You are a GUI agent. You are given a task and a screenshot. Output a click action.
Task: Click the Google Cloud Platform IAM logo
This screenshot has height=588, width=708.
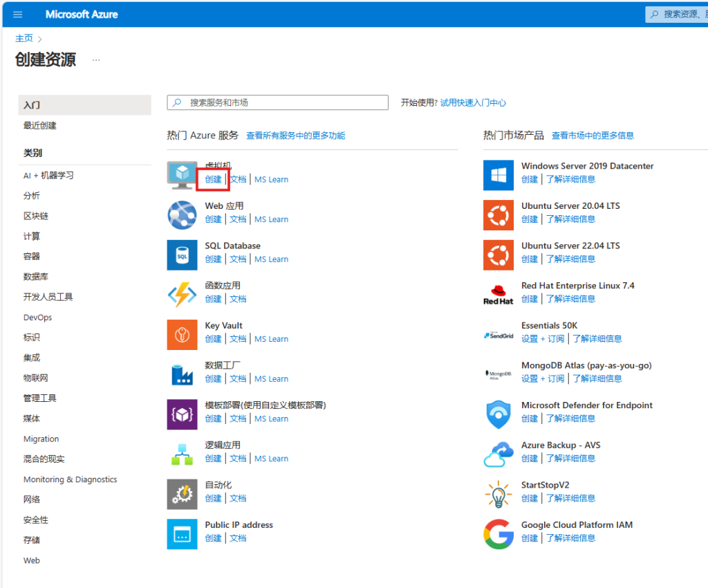pos(498,534)
